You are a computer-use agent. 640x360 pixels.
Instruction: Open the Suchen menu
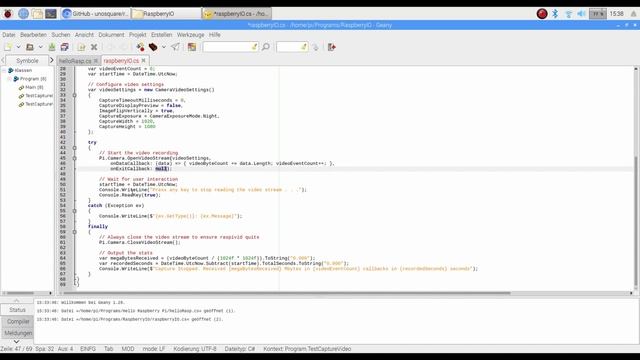(61, 35)
